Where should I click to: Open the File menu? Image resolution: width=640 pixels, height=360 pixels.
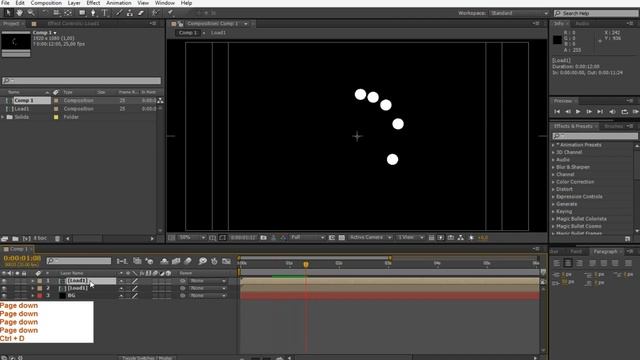[x=6, y=3]
